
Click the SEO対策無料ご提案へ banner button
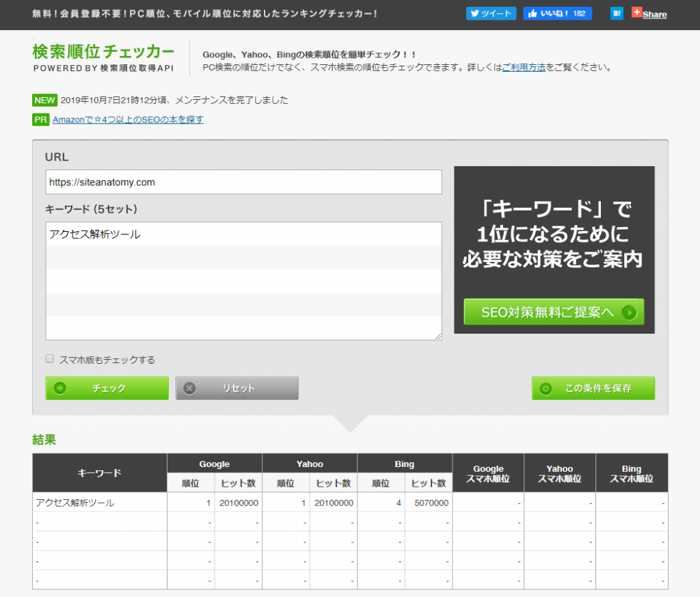pyautogui.click(x=553, y=312)
